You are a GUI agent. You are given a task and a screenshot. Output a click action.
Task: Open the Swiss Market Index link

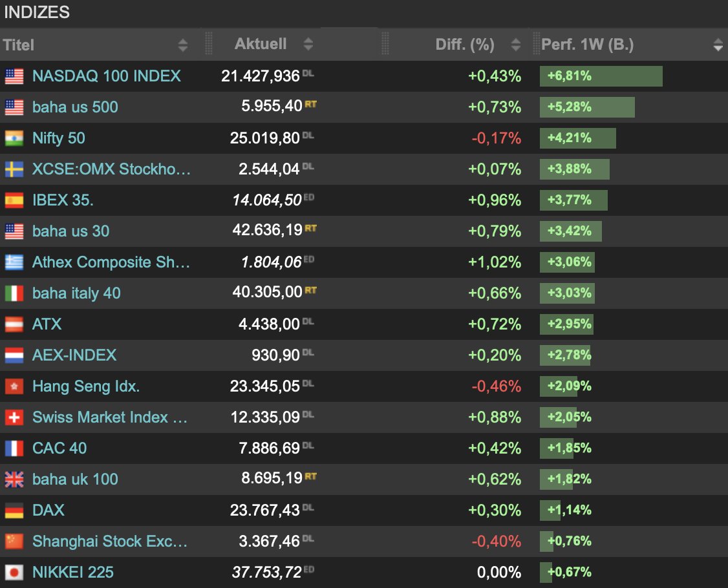109,417
